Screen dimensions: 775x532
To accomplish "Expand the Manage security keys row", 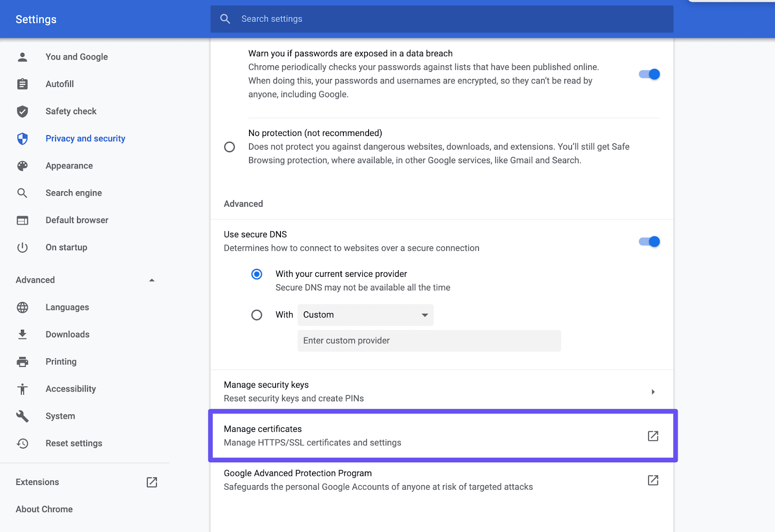I will (653, 391).
